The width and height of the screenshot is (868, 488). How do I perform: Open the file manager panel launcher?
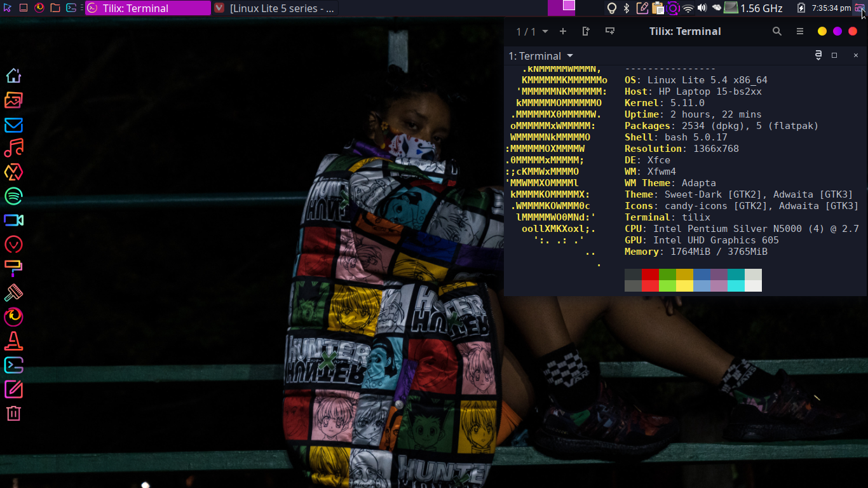click(x=55, y=8)
